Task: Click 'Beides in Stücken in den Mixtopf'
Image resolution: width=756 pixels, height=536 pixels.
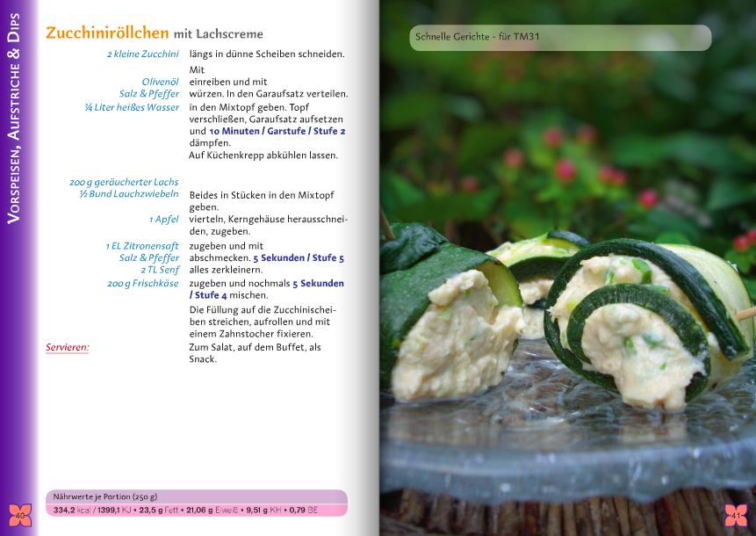Action: coord(262,195)
